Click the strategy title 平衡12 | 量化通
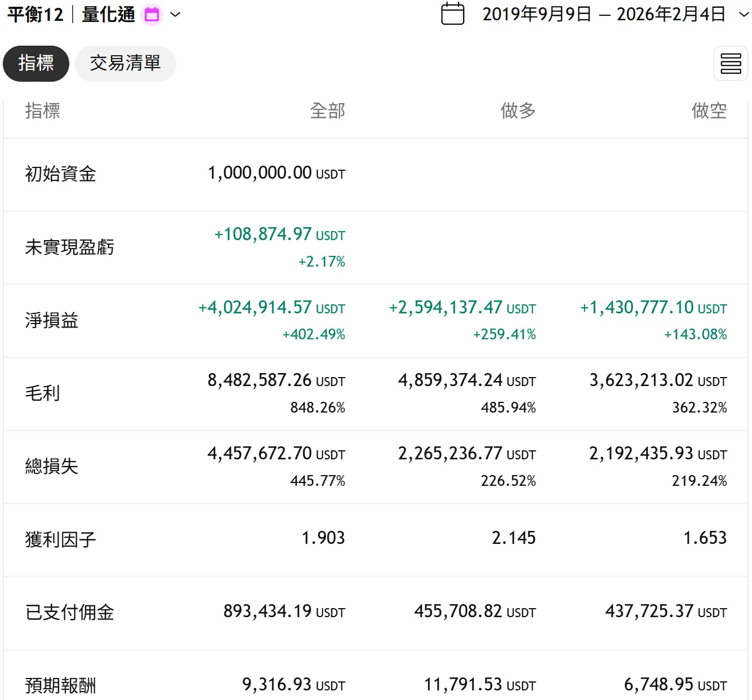The image size is (752, 700). [71, 15]
